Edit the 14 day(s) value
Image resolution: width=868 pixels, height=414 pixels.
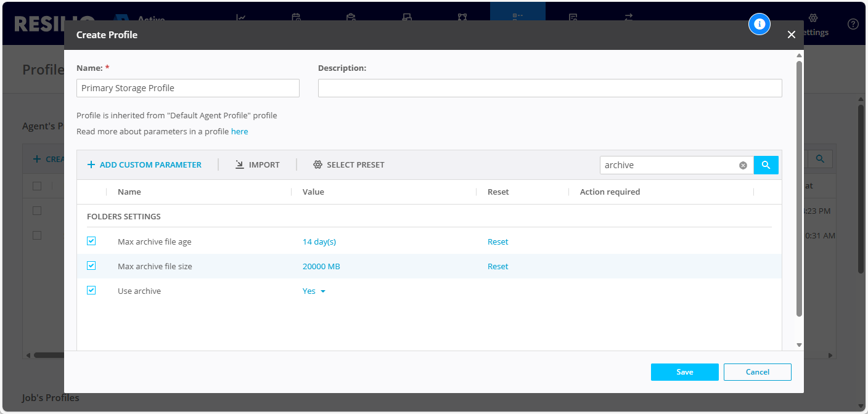click(x=319, y=242)
